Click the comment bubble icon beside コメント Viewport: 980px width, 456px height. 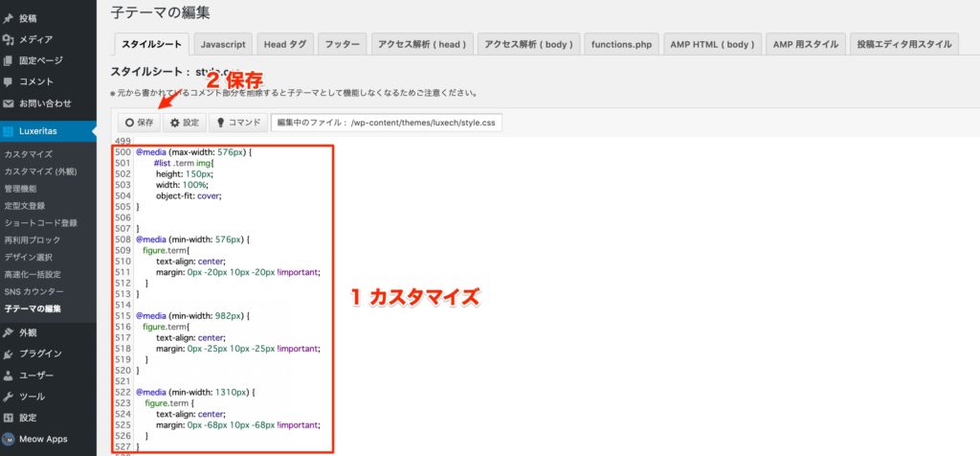click(x=8, y=82)
